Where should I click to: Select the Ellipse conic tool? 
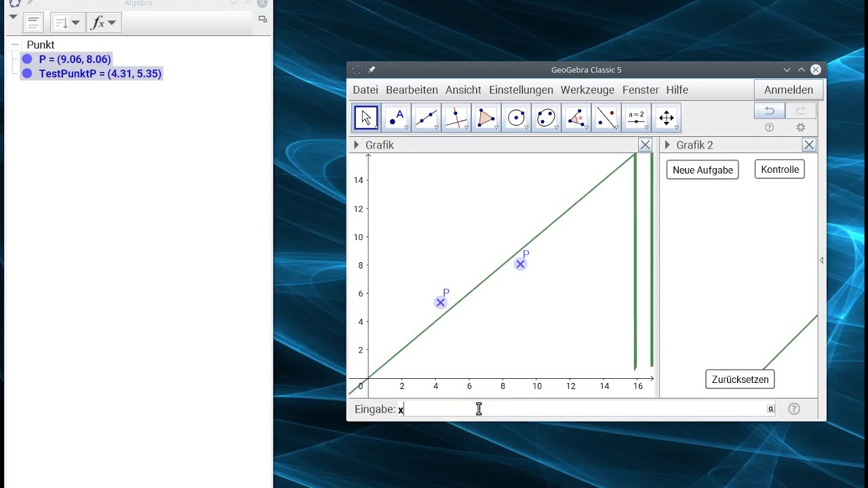tap(546, 118)
